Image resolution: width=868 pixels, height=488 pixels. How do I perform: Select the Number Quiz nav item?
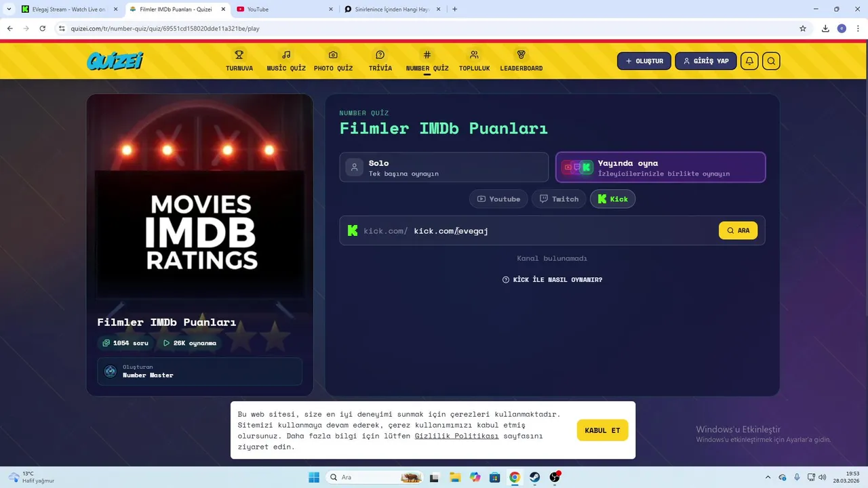click(427, 60)
